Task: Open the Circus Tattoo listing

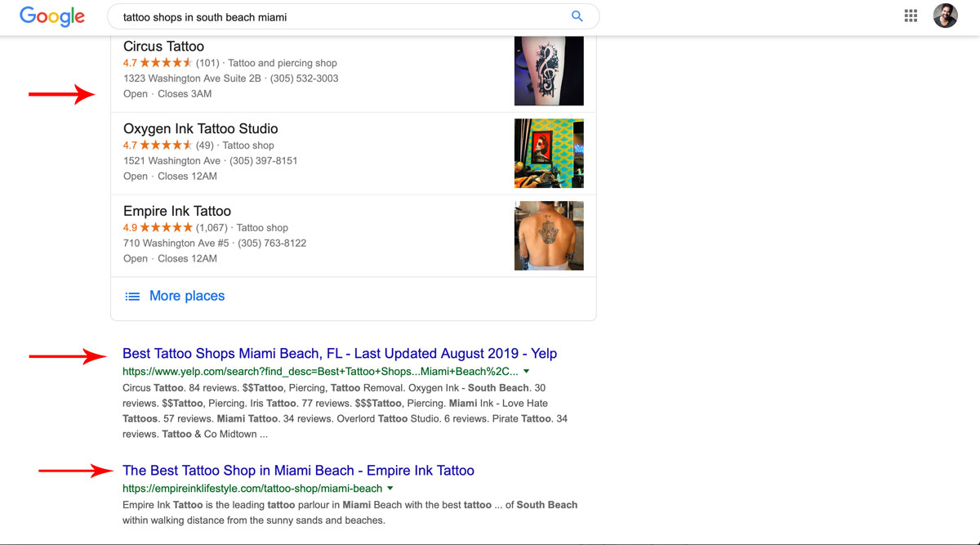Action: 163,47
